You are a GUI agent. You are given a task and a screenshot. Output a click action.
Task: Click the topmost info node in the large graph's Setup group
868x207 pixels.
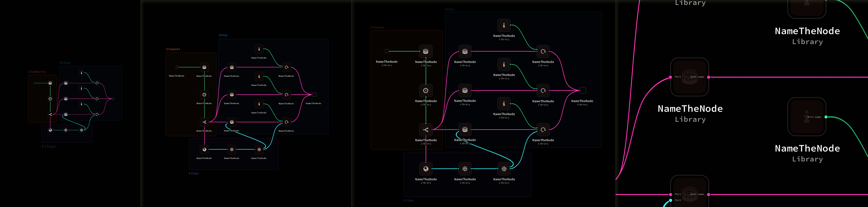pos(504,25)
